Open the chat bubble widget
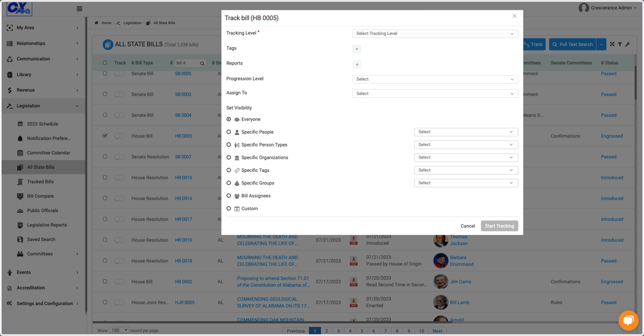Image resolution: width=644 pixels, height=336 pixels. 628,320
